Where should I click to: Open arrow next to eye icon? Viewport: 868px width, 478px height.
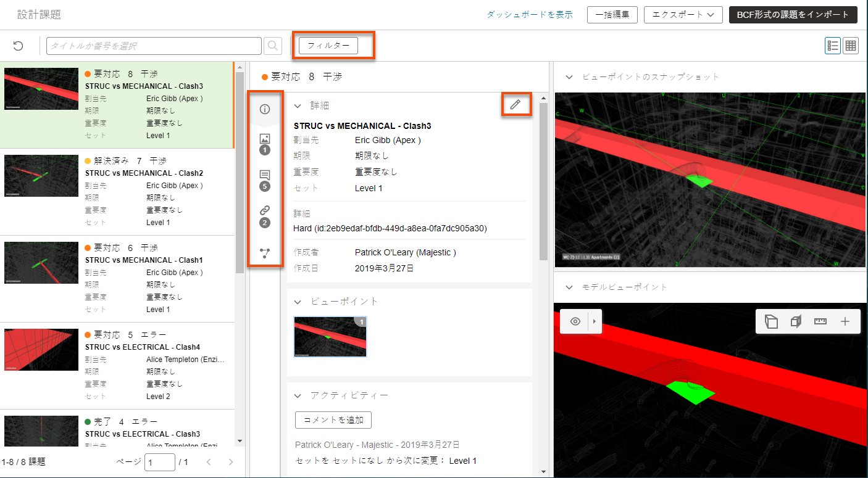[x=595, y=321]
